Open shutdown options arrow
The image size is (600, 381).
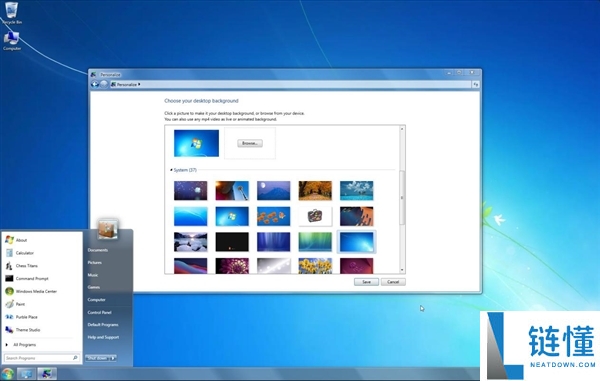(113, 358)
